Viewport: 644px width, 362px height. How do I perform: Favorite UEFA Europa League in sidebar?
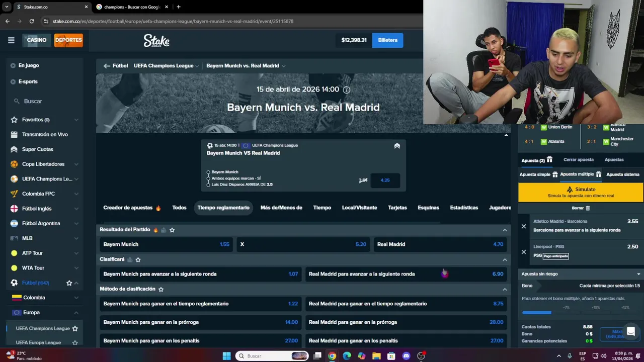pyautogui.click(x=75, y=342)
